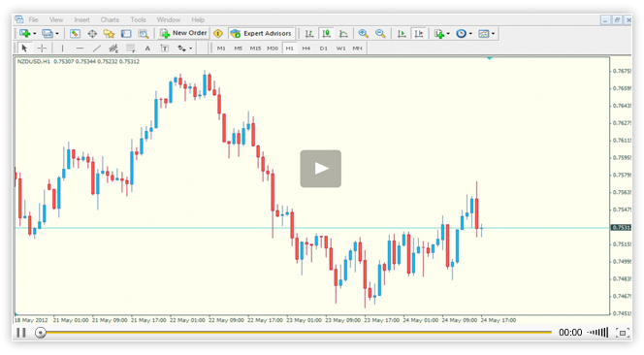Viewport: 644px width, 355px height.
Task: Expand the Arrows dropdown arrow
Action: pyautogui.click(x=190, y=48)
